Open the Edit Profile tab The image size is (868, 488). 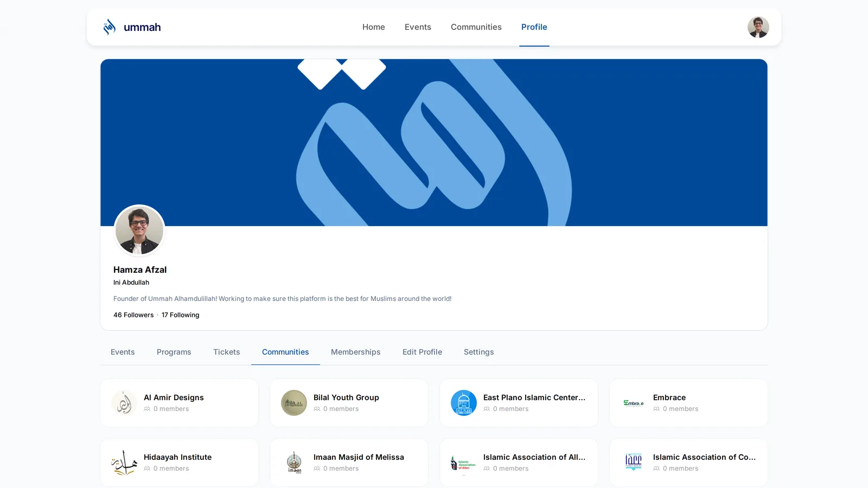tap(422, 352)
